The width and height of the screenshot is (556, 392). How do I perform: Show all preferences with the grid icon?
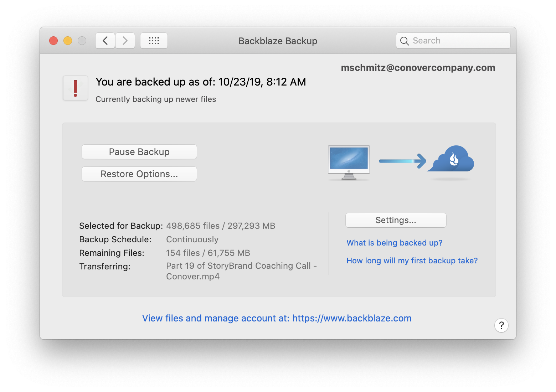click(x=154, y=41)
